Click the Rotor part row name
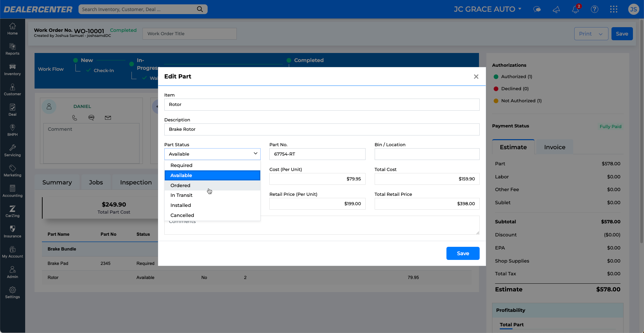Image resolution: width=644 pixels, height=333 pixels. [53, 277]
